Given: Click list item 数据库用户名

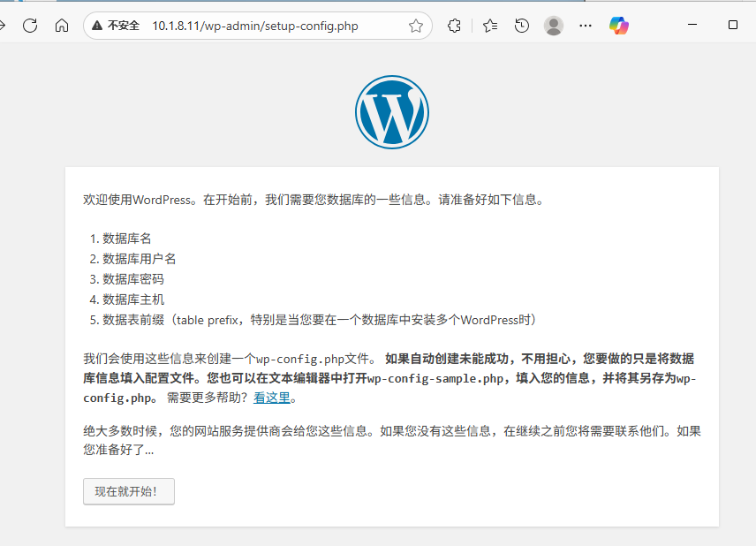Looking at the screenshot, I should pos(139,259).
